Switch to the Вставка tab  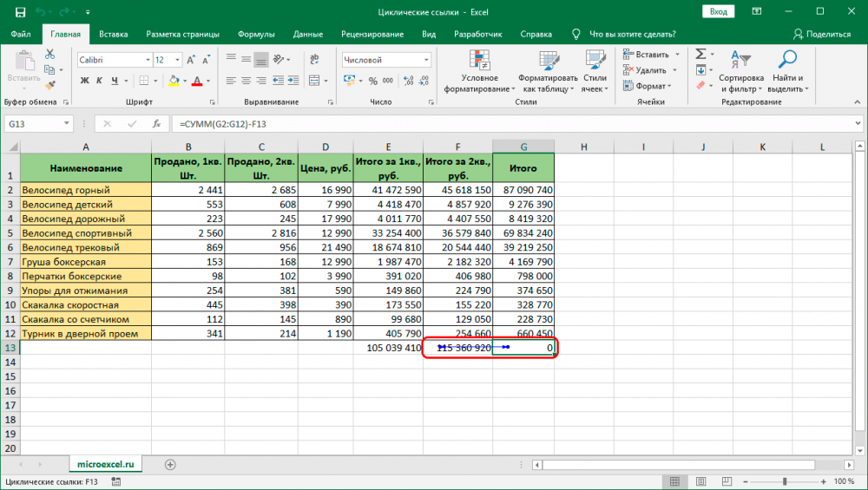coord(114,35)
